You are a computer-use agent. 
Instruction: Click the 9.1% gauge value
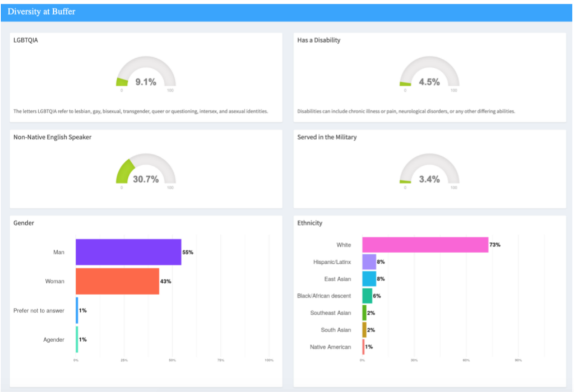click(x=146, y=82)
